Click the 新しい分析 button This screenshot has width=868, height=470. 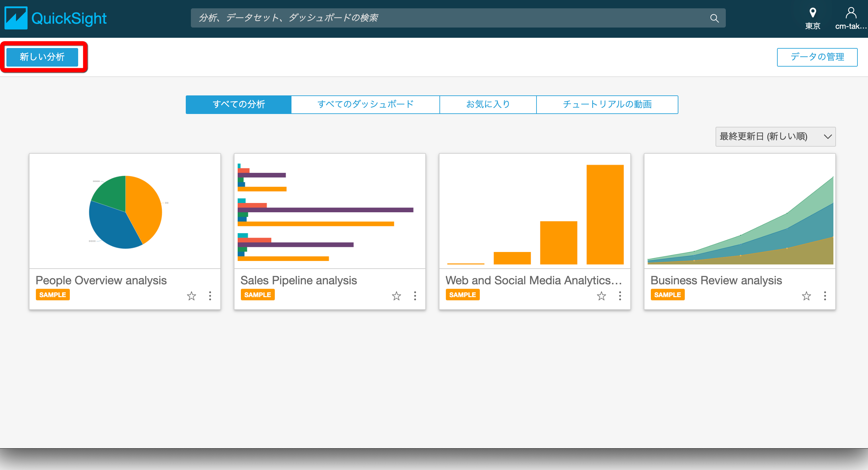point(42,57)
